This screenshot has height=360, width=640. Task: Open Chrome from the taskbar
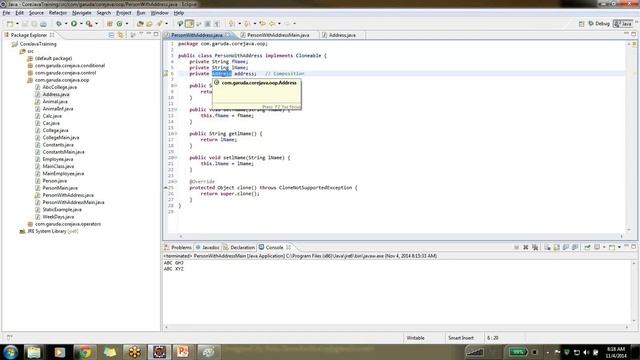[85, 352]
